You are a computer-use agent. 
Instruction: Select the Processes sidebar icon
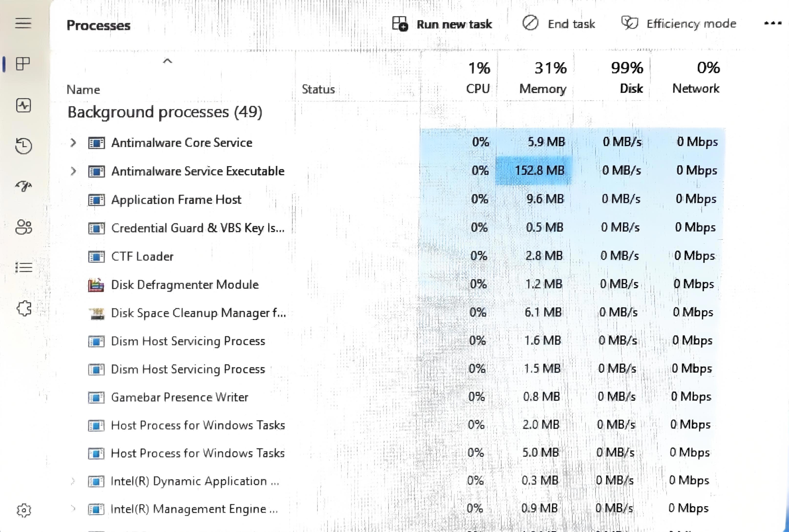coord(23,64)
